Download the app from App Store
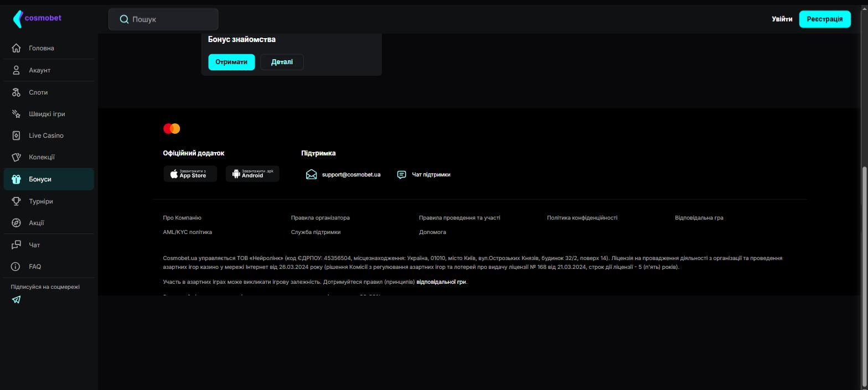The width and height of the screenshot is (868, 390). 190,174
